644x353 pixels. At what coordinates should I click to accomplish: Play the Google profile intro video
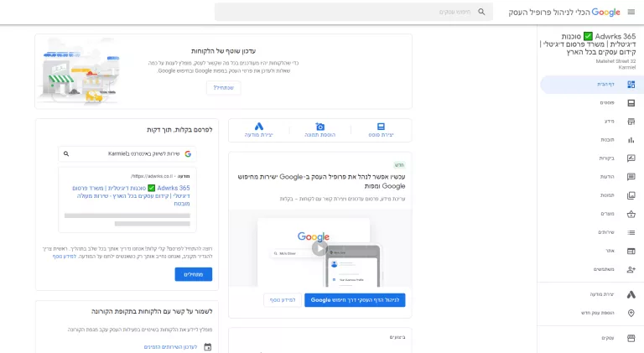coord(319,248)
